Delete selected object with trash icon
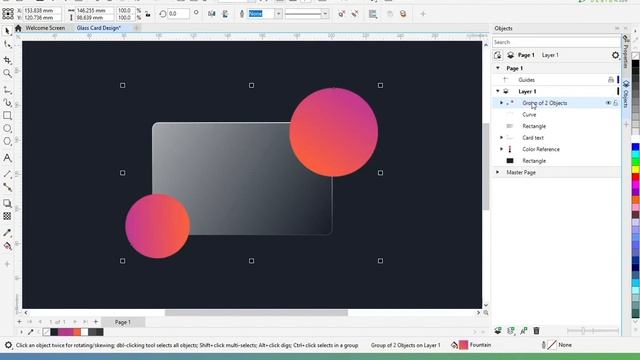This screenshot has height=360, width=640. 536,331
